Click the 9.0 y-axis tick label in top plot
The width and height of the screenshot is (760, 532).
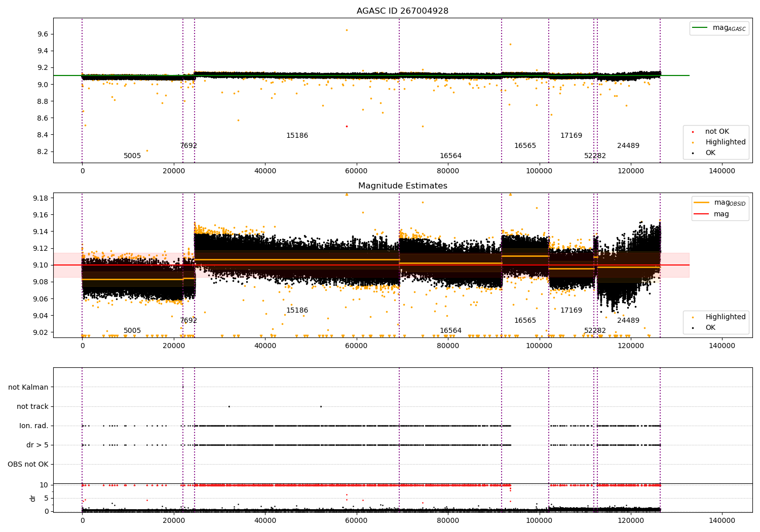[43, 85]
